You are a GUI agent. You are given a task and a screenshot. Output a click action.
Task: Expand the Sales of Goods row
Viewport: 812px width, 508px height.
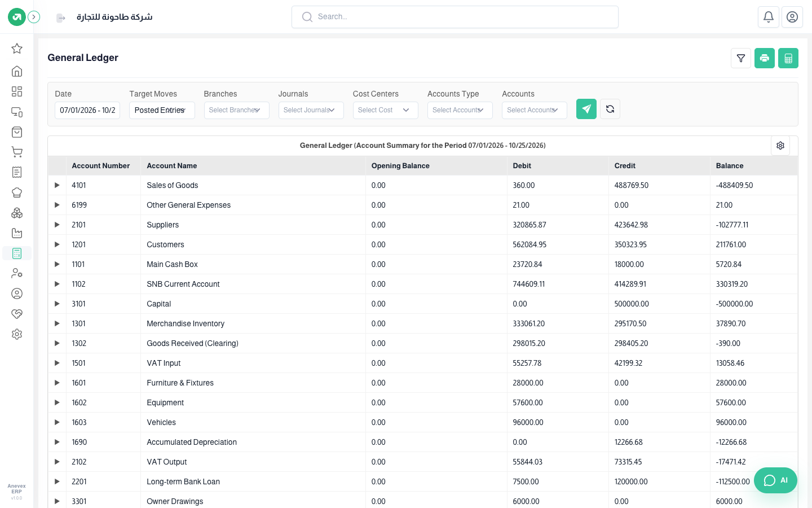tap(57, 185)
